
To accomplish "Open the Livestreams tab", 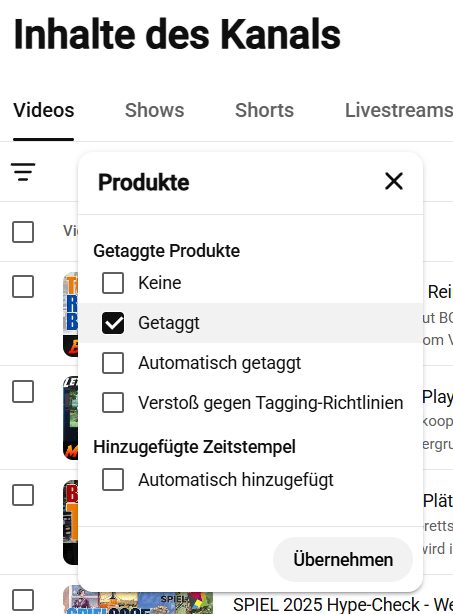I will pos(399,110).
